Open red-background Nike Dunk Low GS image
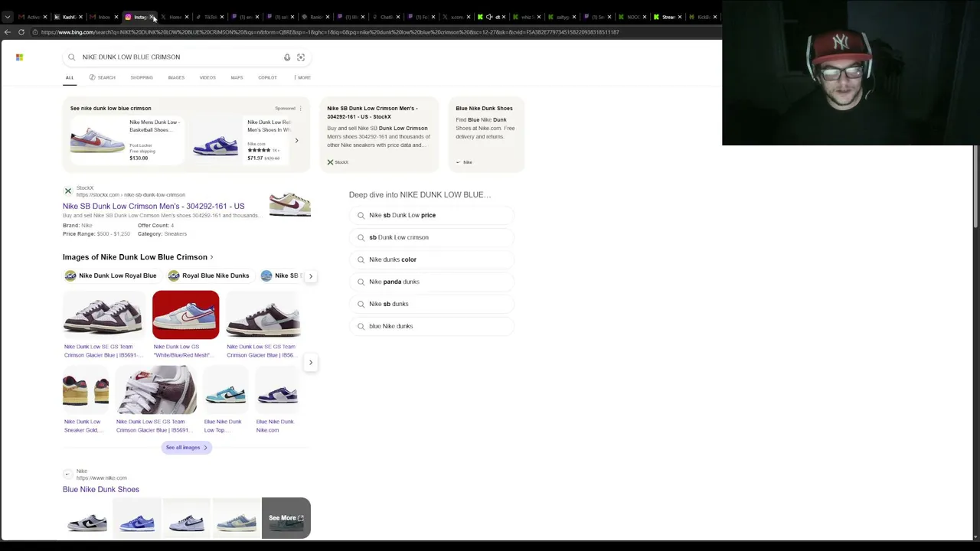Image resolution: width=980 pixels, height=551 pixels. (x=185, y=315)
